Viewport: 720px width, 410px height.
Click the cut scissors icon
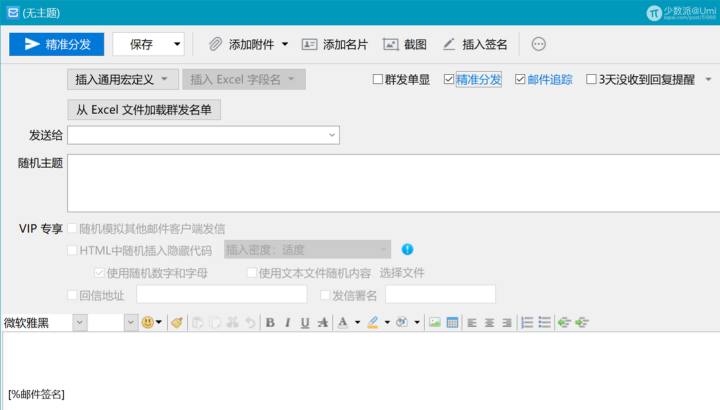click(x=233, y=323)
